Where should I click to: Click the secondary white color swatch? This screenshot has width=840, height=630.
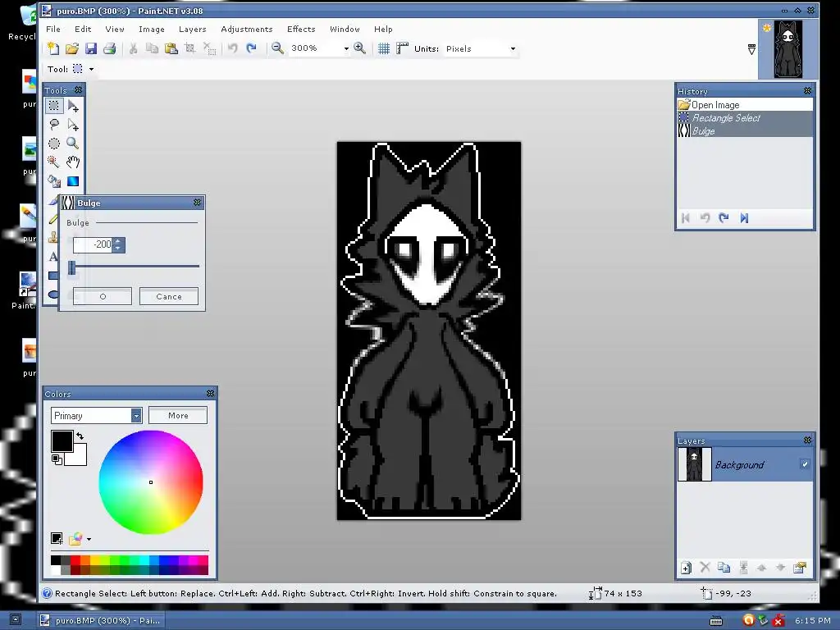point(80,458)
